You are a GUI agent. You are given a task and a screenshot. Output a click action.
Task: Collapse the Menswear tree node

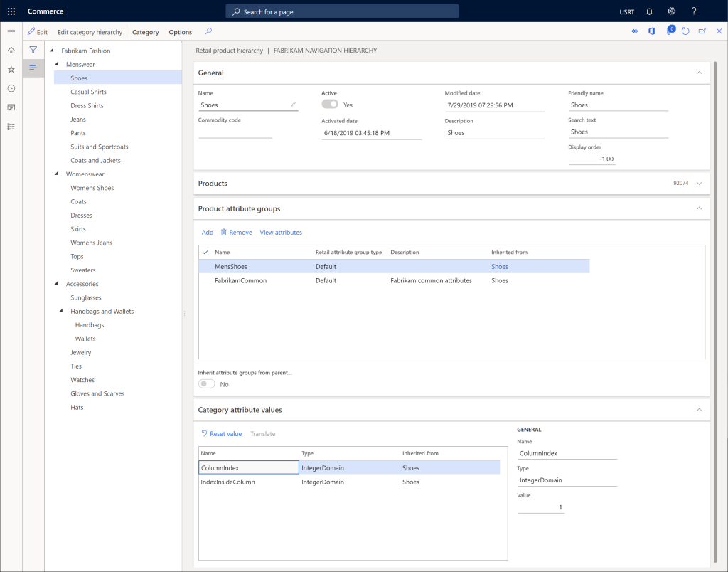(x=56, y=64)
